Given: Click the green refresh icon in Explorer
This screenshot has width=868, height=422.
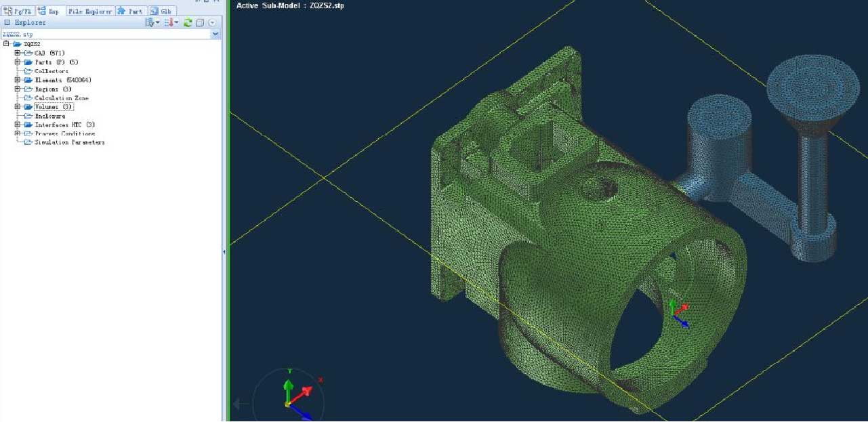Looking at the screenshot, I should click(187, 22).
